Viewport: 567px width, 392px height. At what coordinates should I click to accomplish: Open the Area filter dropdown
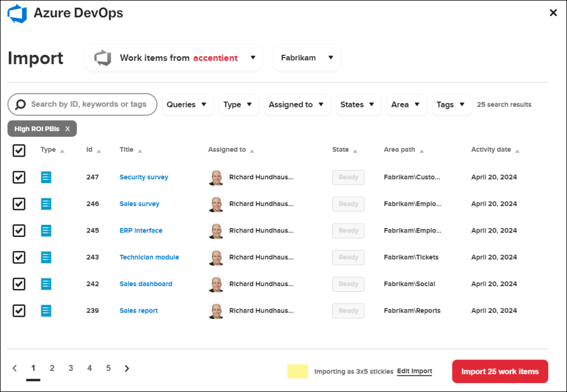click(407, 105)
